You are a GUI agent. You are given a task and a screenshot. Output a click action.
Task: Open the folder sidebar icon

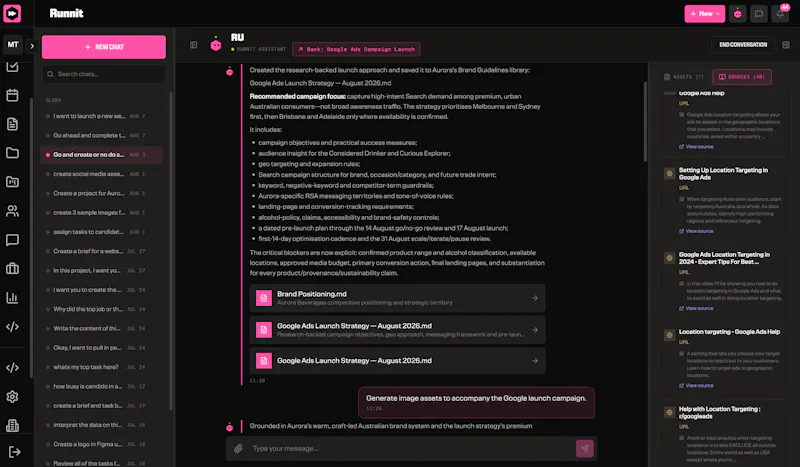point(13,153)
